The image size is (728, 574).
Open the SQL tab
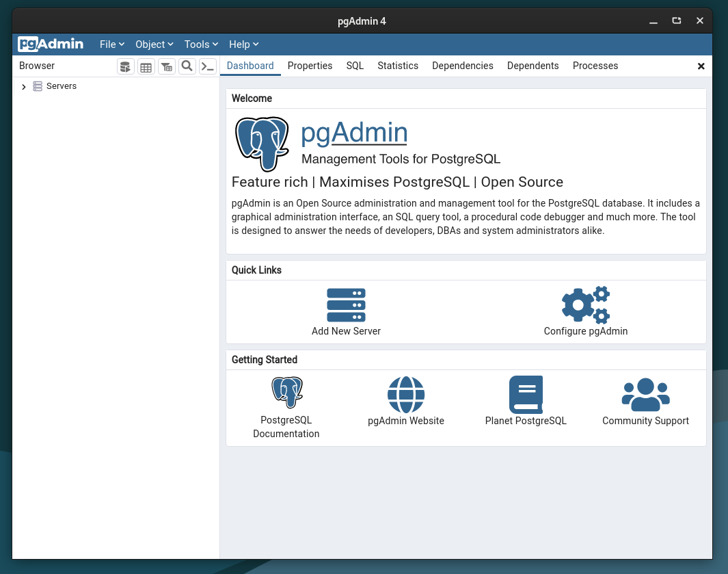[x=355, y=66]
